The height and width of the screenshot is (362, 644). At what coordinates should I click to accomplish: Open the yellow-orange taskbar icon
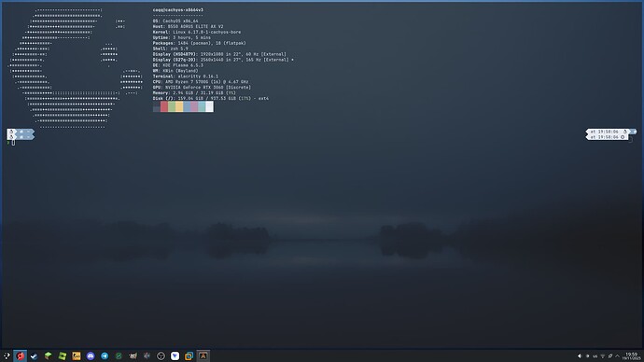(77, 355)
